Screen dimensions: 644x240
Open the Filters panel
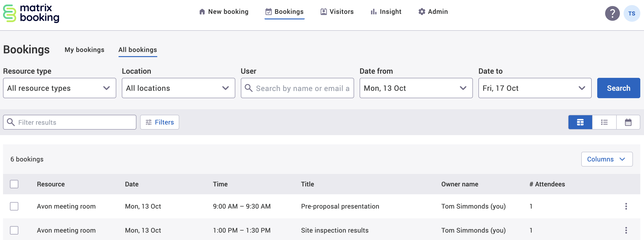[160, 122]
